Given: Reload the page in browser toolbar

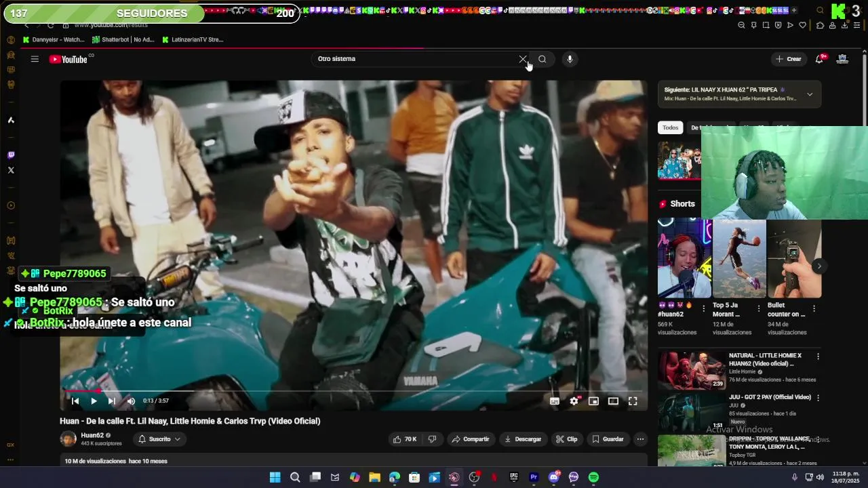Looking at the screenshot, I should (x=51, y=25).
